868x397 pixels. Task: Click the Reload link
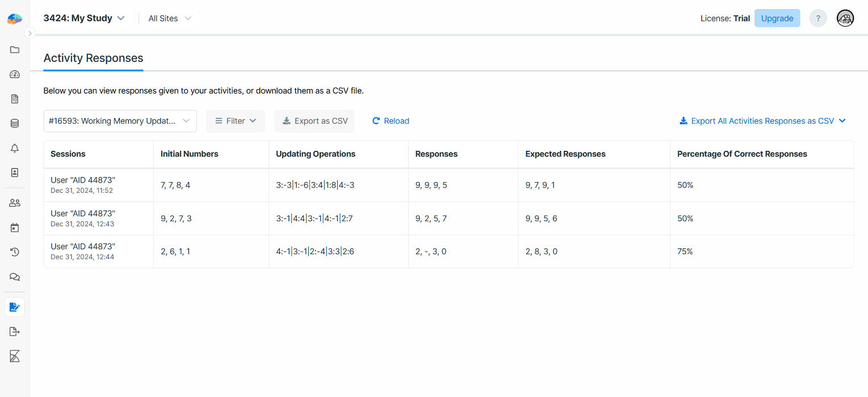pyautogui.click(x=391, y=121)
